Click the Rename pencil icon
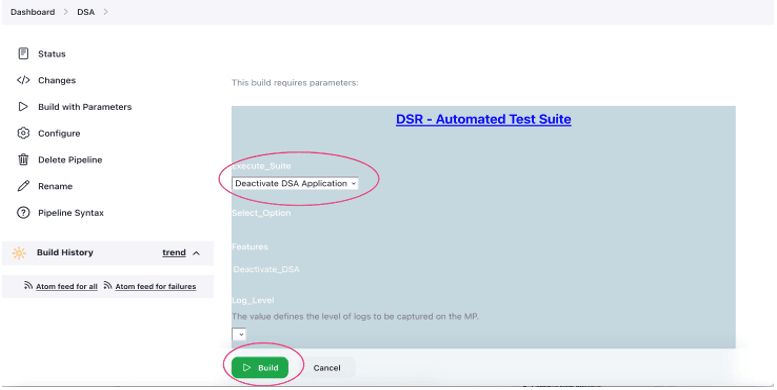Viewport: 777px width, 390px height. click(x=23, y=186)
